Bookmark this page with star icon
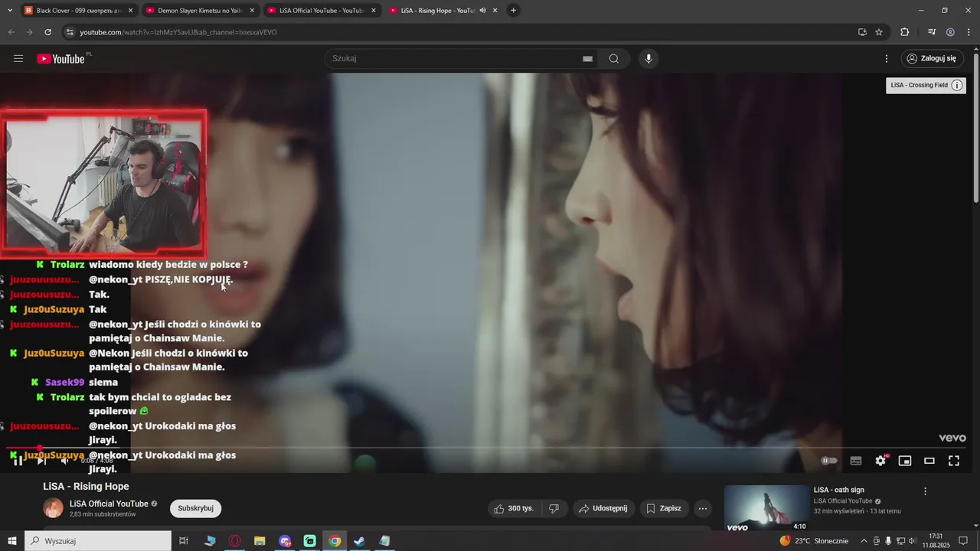 (x=879, y=32)
